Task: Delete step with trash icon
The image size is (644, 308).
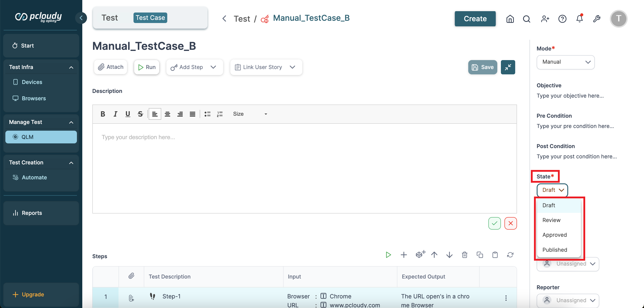Action: pyautogui.click(x=464, y=255)
